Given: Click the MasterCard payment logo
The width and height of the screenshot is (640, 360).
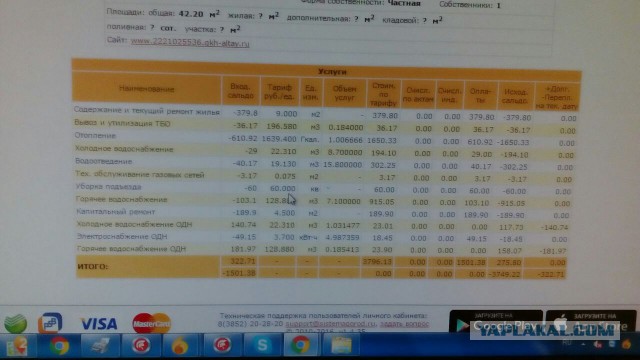Looking at the screenshot, I should click(x=151, y=323).
